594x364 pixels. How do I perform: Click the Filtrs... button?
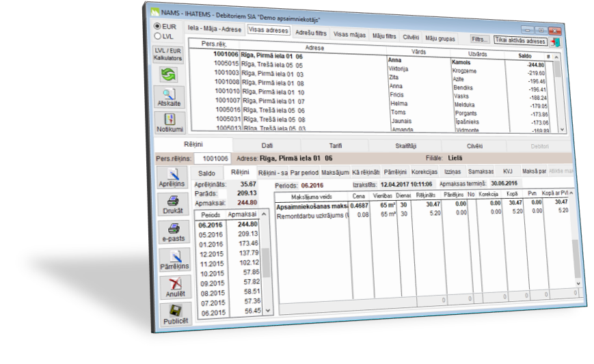(481, 40)
